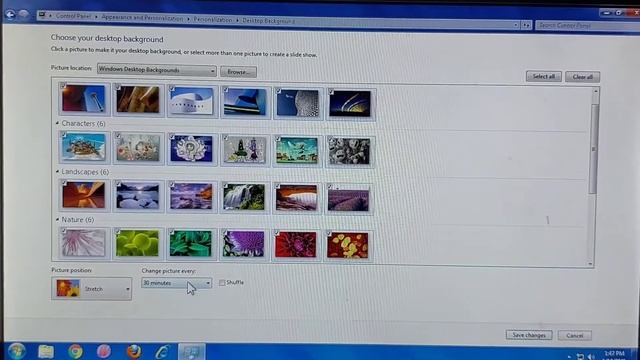Viewport: 640px width, 360px height.
Task: Open the Picture position Stretch dropdown
Action: [x=91, y=289]
